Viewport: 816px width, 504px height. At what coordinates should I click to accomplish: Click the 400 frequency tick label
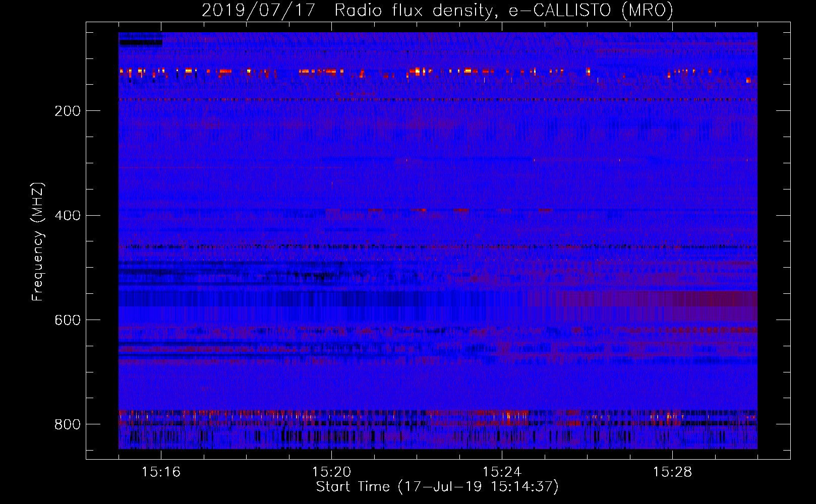coord(68,216)
